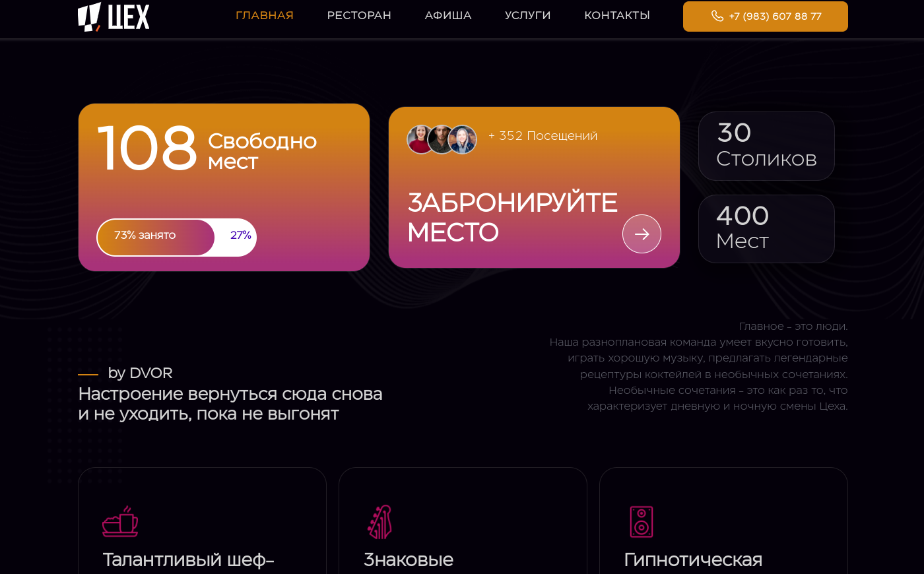Click the ЦЕХ logo in the header

point(114,16)
